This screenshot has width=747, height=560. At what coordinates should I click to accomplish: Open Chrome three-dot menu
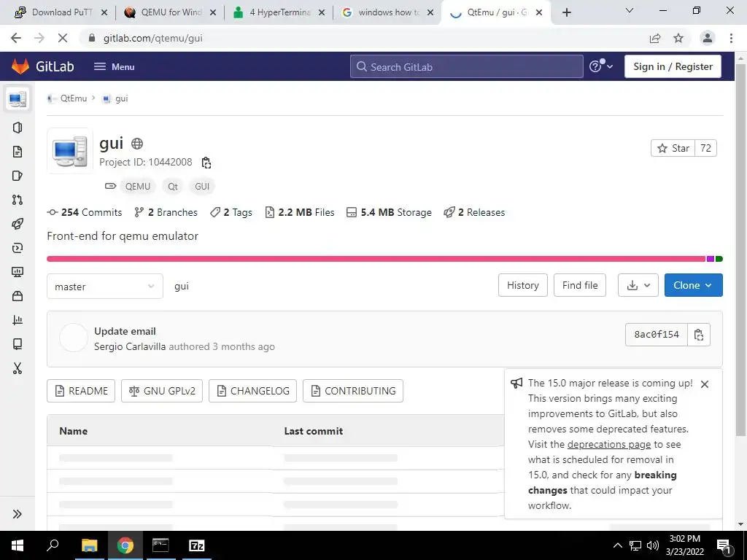(x=731, y=38)
